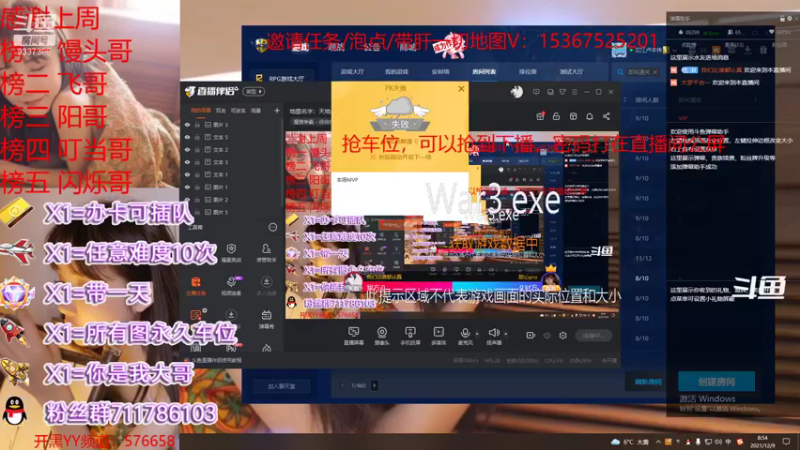Click the message icon in title bar
The image size is (800, 450).
(x=536, y=92)
